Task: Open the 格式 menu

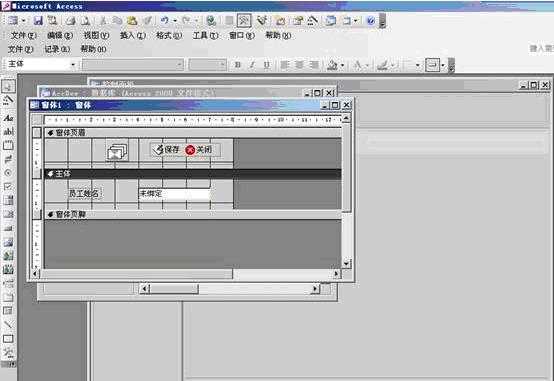Action: coord(169,35)
